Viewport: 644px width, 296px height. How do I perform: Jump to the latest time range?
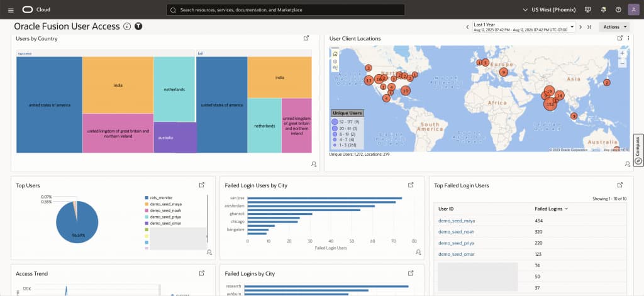(589, 27)
